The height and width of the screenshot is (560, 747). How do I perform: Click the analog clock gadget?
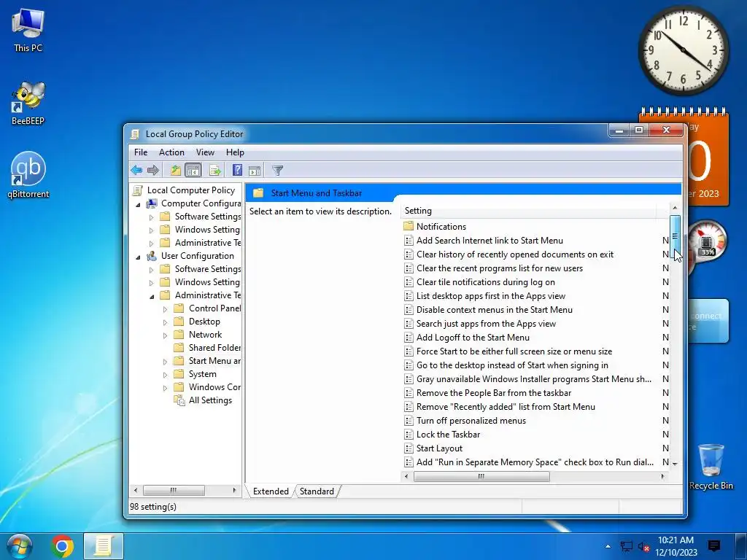pyautogui.click(x=683, y=50)
